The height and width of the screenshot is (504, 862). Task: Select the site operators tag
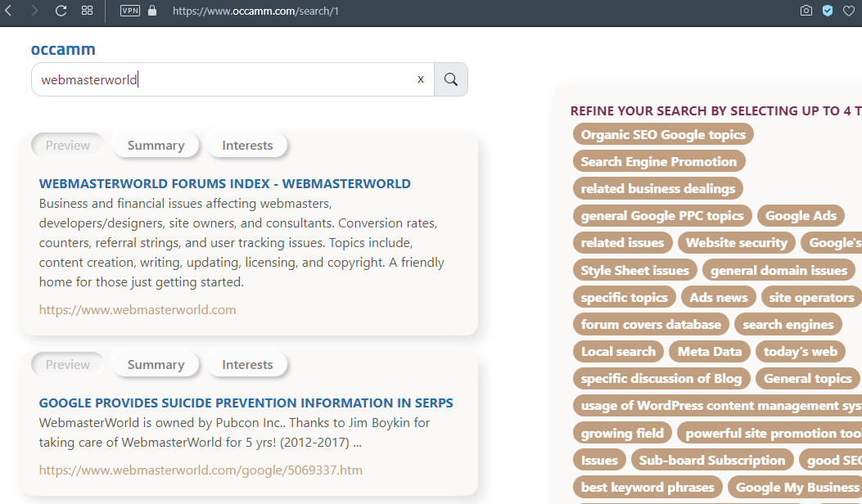coord(811,297)
